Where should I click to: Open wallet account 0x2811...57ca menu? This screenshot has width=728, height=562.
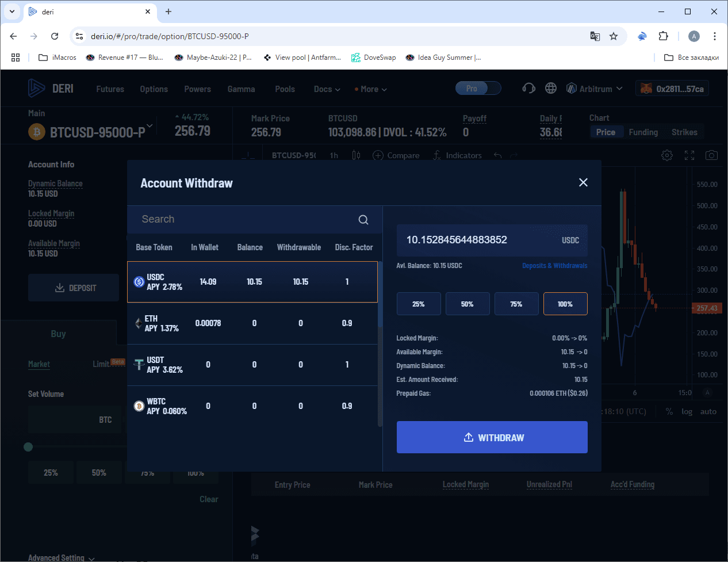click(672, 89)
